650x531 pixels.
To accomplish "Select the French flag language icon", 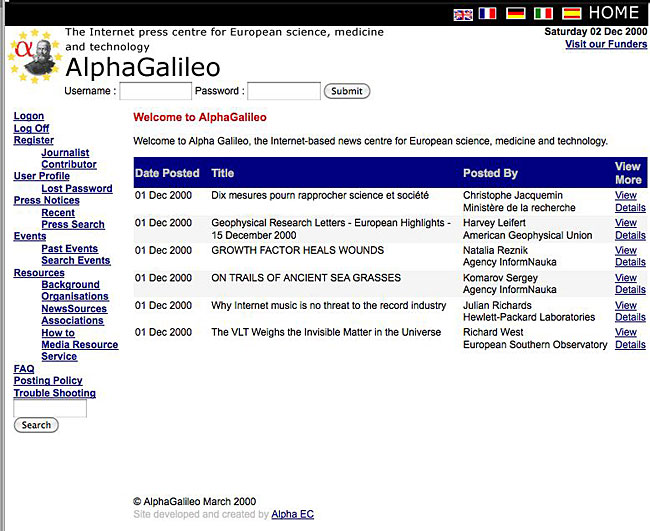I will coord(488,13).
